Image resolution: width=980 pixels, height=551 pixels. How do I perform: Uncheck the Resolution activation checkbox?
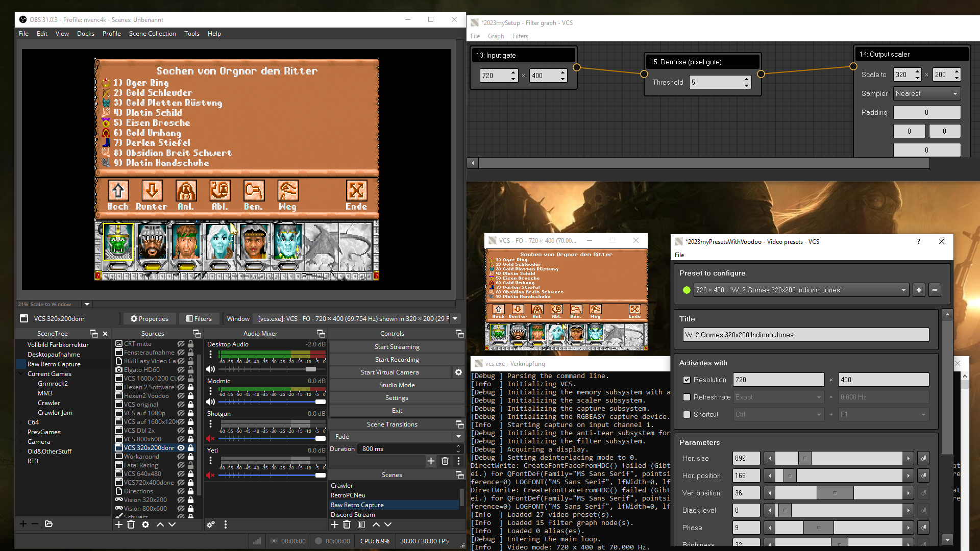pos(687,380)
